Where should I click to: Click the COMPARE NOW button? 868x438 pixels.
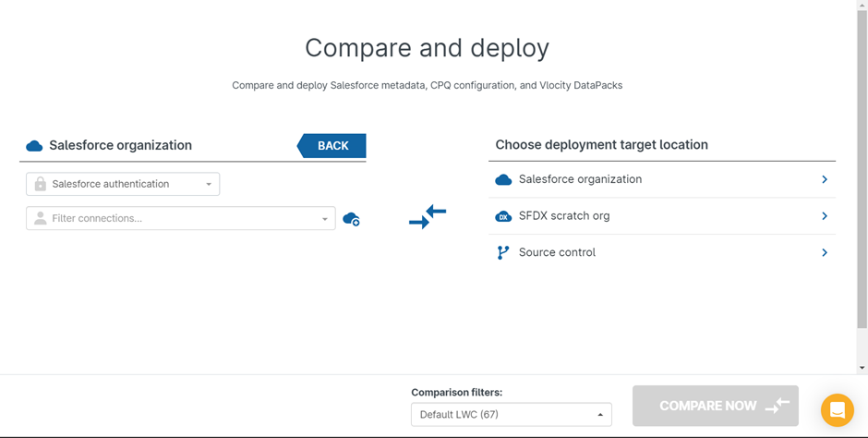coord(715,406)
